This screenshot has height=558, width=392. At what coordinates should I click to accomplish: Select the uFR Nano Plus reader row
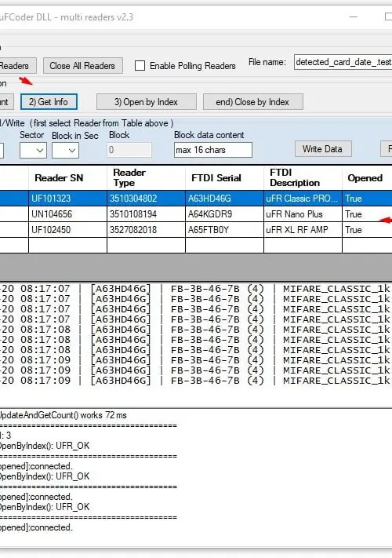point(196,214)
